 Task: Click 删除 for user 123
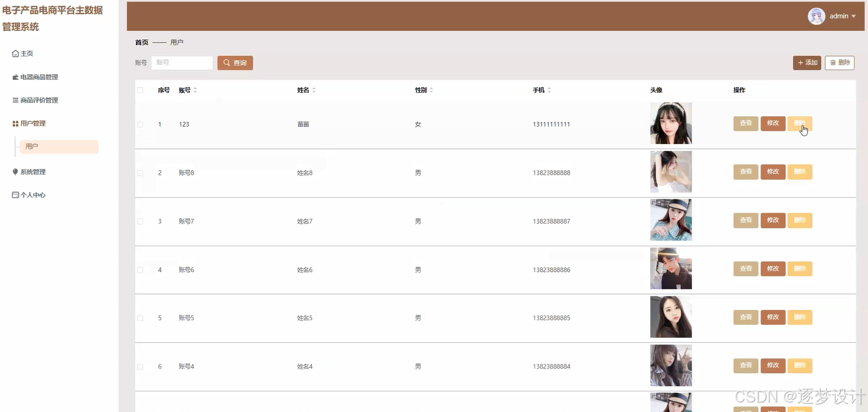[800, 123]
